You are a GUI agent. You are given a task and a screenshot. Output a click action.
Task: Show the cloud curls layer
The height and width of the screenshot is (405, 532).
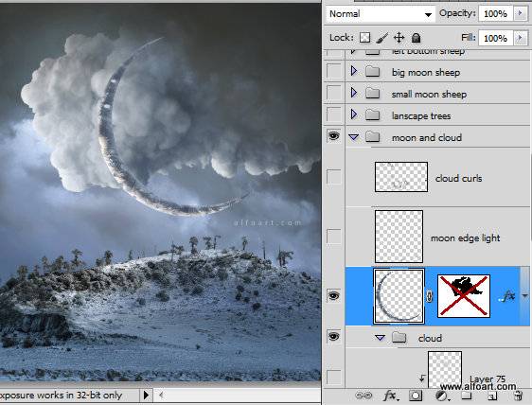pyautogui.click(x=334, y=177)
